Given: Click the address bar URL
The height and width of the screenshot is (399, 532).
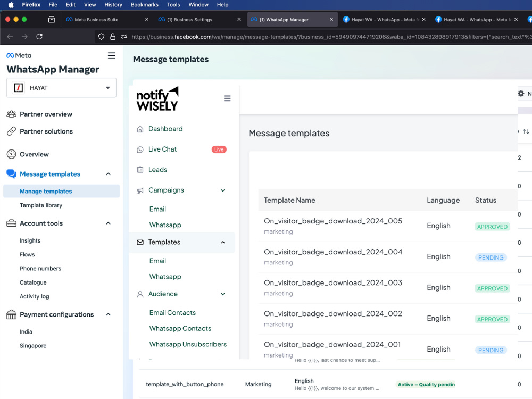Looking at the screenshot, I should [x=331, y=37].
